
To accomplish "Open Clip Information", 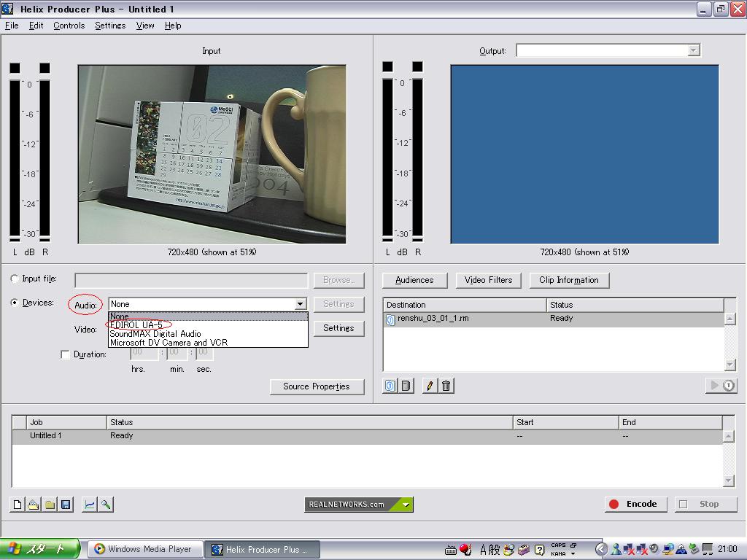I will [x=569, y=280].
